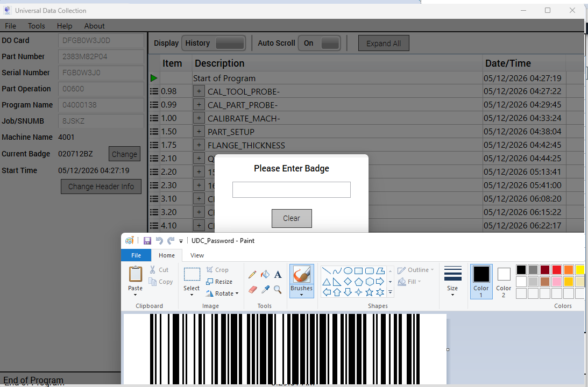588x387 pixels.
Task: Click the green play arrow at Start of Program
Action: pyautogui.click(x=154, y=78)
